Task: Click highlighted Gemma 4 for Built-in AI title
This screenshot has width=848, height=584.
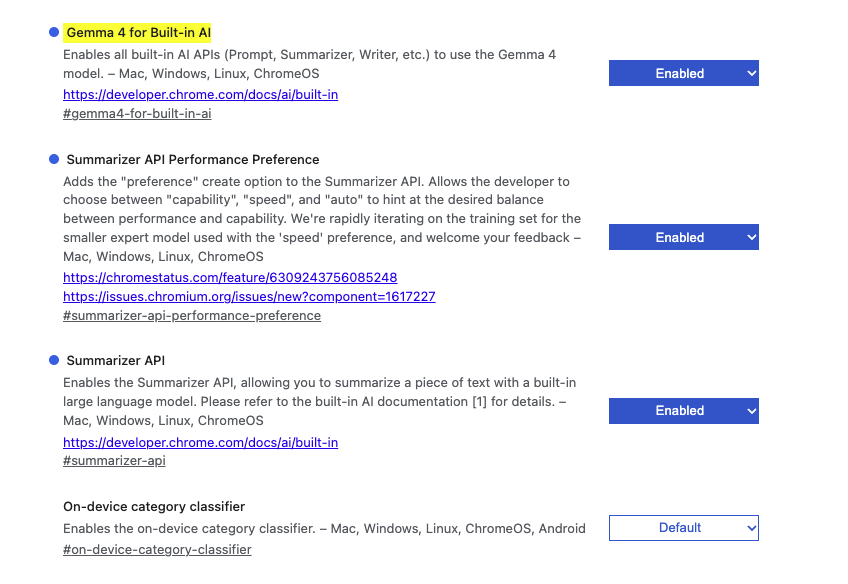Action: click(x=137, y=32)
